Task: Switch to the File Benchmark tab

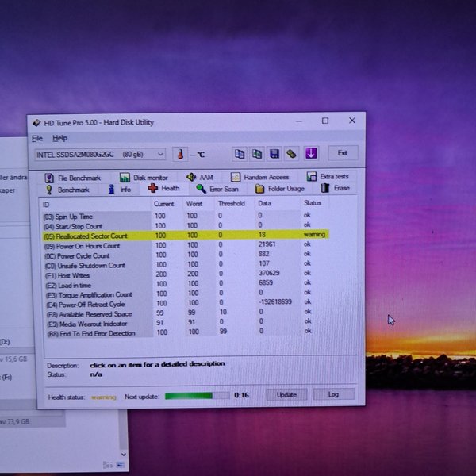Action: (73, 178)
